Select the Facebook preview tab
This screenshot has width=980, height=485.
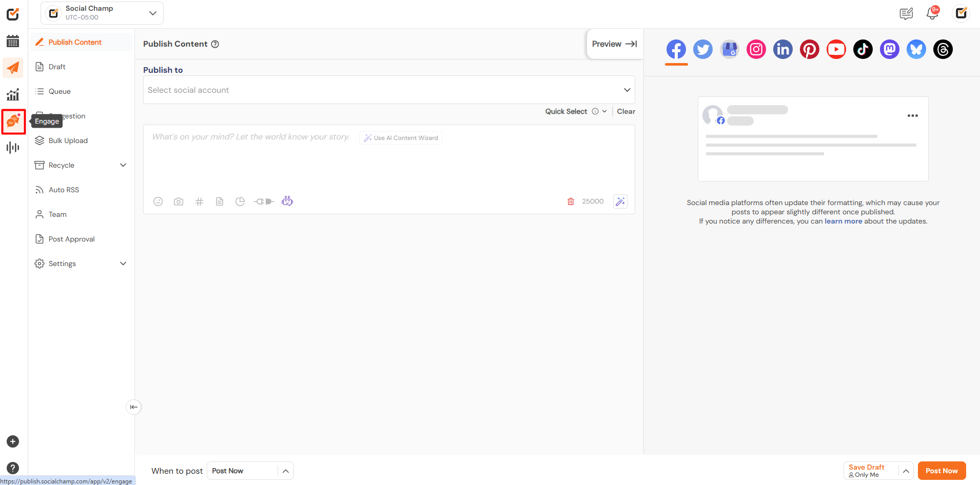[x=676, y=50]
